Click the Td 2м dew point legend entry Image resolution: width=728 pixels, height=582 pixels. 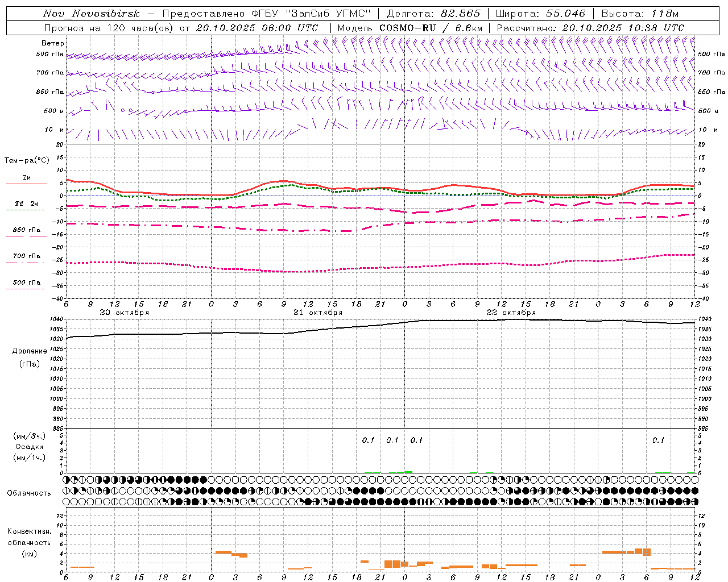(x=27, y=203)
